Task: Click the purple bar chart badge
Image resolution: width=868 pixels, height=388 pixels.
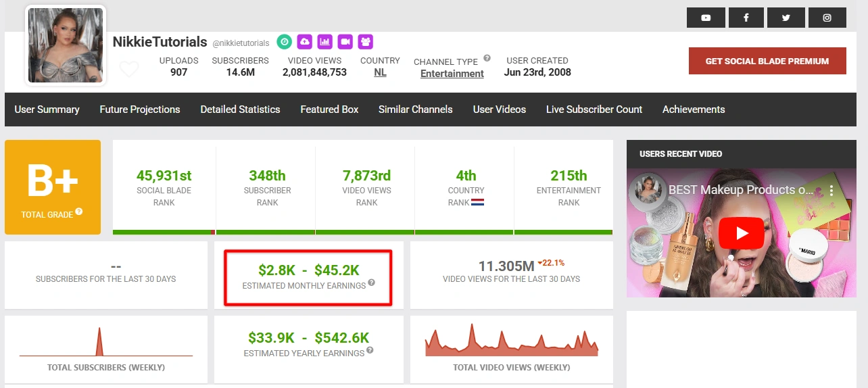Action: 324,42
